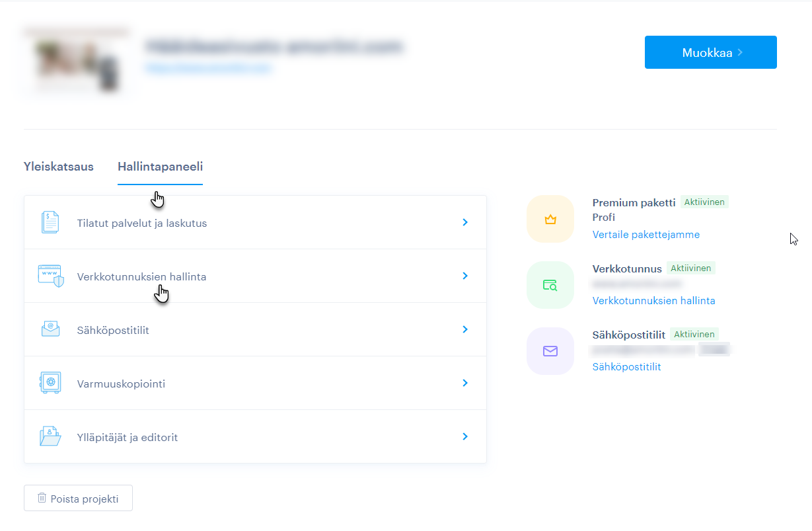Viewport: 812px width, 531px height.
Task: Click the Poista projekti button
Action: [x=78, y=499]
